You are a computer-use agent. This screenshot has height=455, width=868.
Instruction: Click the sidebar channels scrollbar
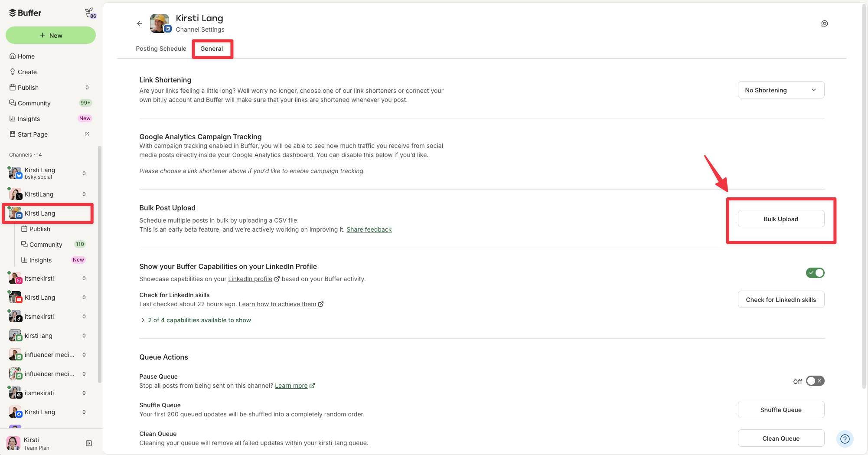point(100,265)
